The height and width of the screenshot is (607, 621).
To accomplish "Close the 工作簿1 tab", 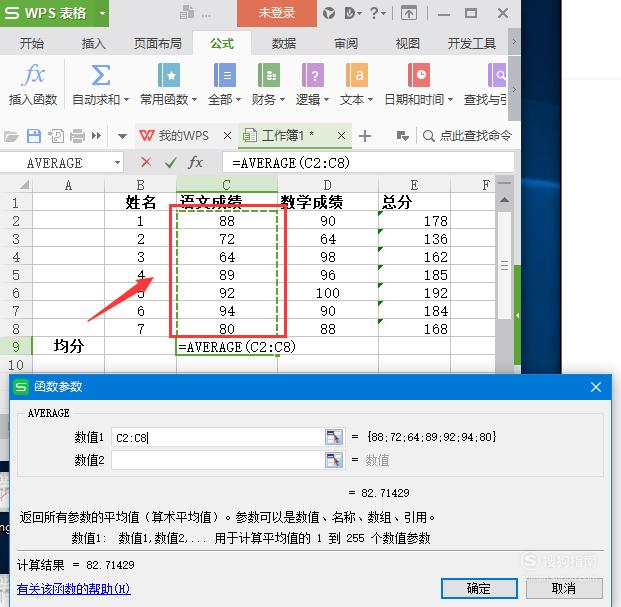I will pos(341,136).
